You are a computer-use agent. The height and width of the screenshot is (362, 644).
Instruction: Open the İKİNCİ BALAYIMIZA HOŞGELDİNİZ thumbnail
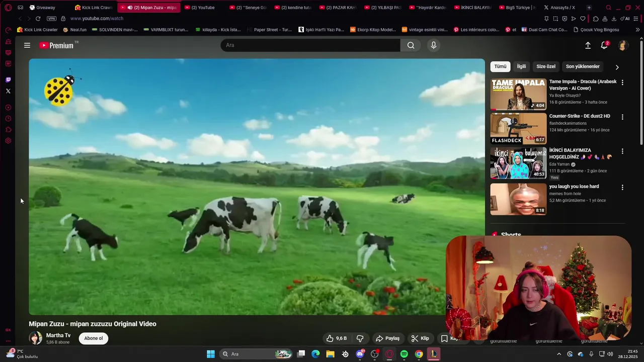[518, 163]
